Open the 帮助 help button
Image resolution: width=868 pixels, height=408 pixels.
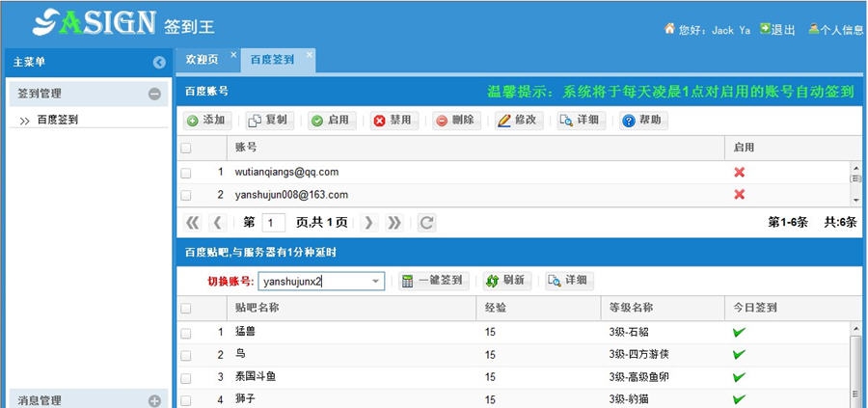pyautogui.click(x=643, y=121)
